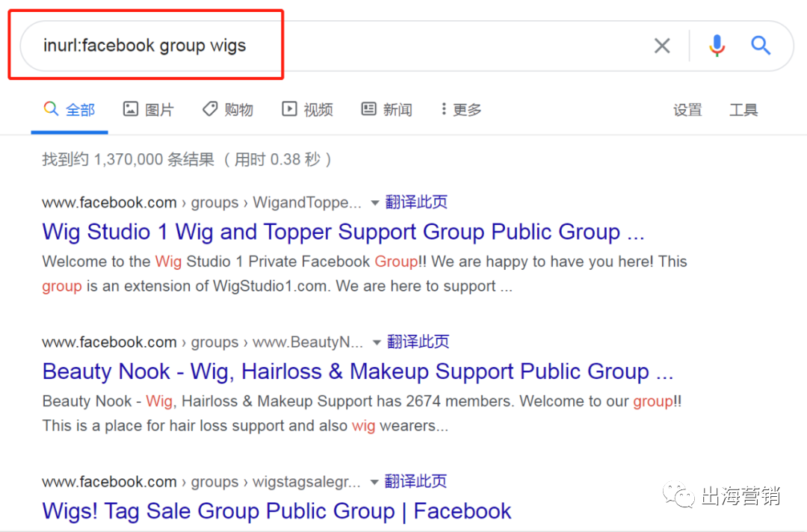Viewport: 807px width, 532px height.
Task: Start a voice search with the microphone icon
Action: [717, 46]
